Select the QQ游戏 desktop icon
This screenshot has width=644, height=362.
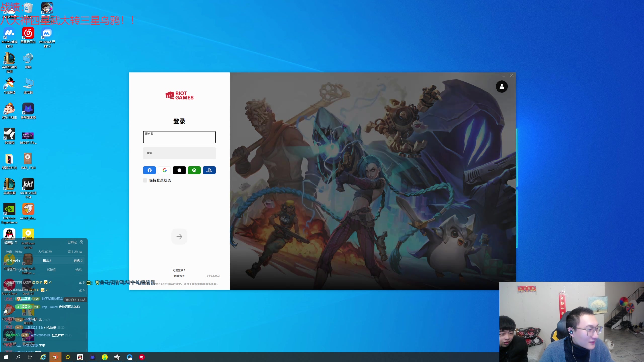(x=9, y=86)
